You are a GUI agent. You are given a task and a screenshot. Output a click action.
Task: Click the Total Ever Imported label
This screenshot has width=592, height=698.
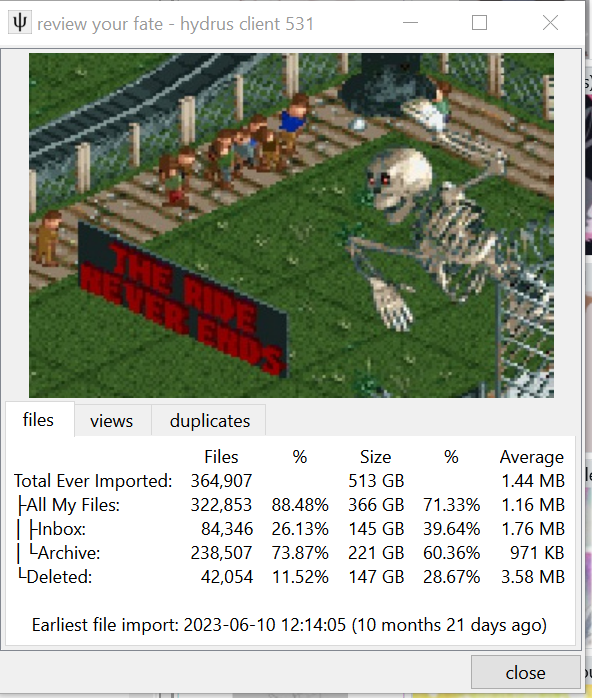pyautogui.click(x=93, y=481)
